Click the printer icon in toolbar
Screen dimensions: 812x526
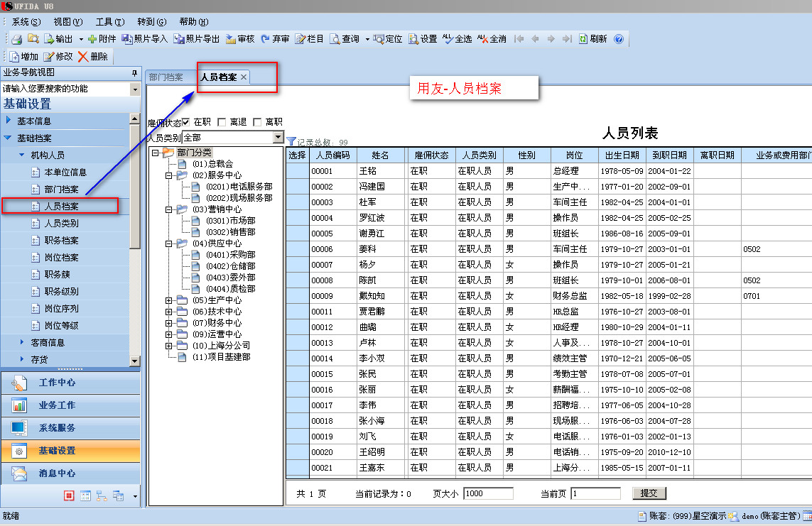pos(16,39)
